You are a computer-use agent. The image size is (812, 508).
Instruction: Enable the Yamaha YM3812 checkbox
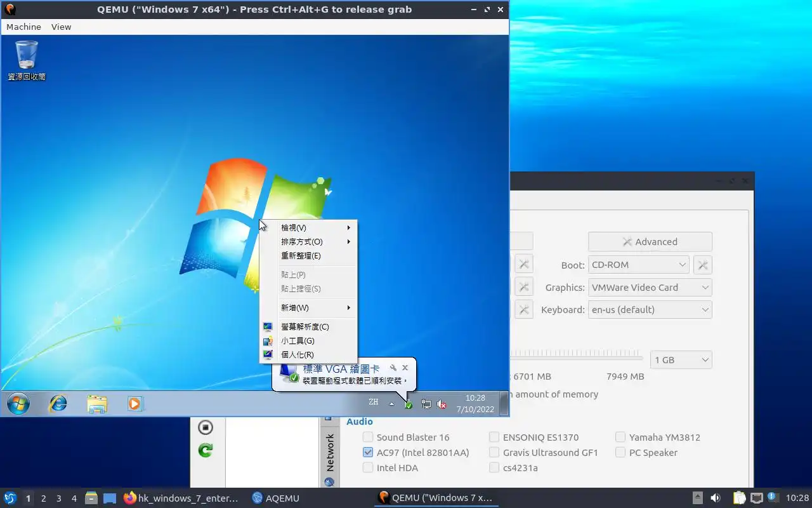tap(620, 437)
